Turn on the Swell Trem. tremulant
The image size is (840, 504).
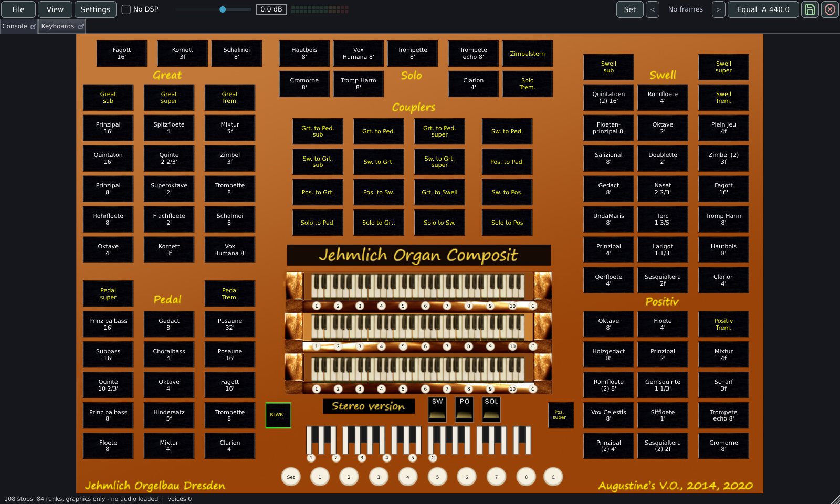click(x=723, y=98)
